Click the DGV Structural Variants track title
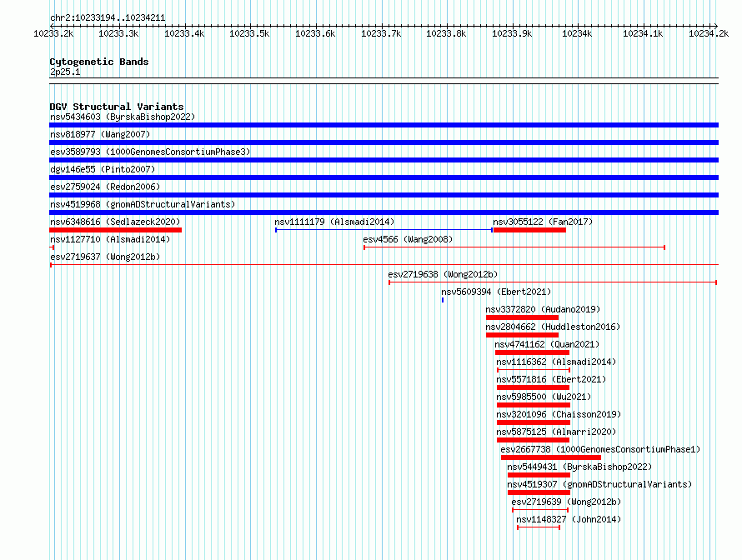The height and width of the screenshot is (560, 742). click(117, 107)
